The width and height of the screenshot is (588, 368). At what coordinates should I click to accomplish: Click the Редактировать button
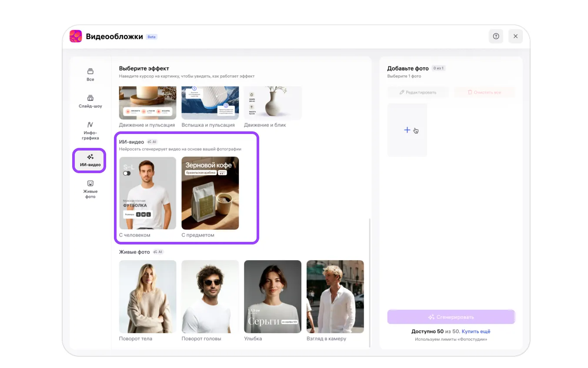[418, 92]
